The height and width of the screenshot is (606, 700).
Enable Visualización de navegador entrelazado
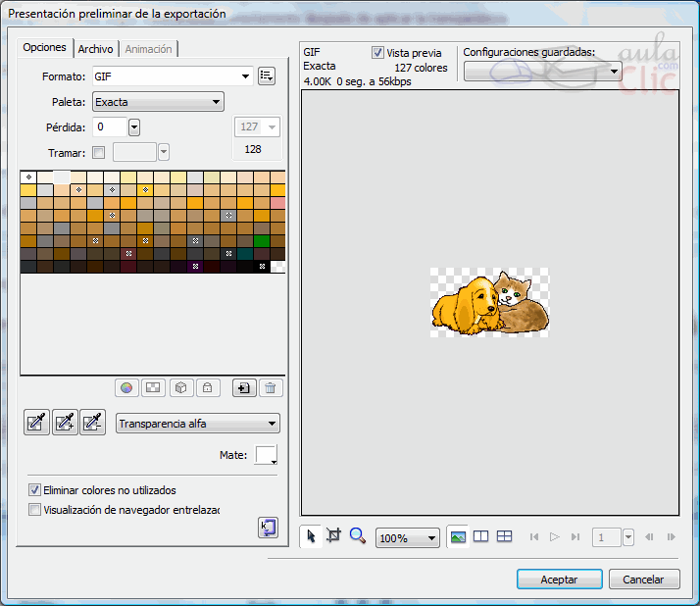pos(35,509)
